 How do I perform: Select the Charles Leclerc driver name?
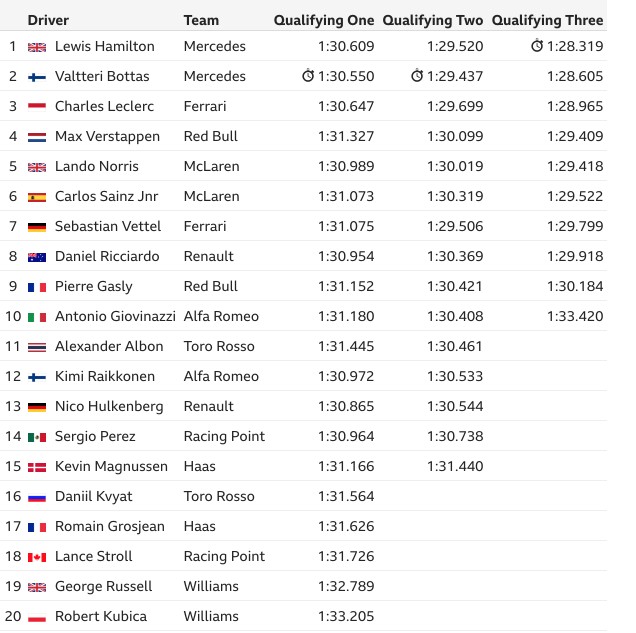coord(104,106)
